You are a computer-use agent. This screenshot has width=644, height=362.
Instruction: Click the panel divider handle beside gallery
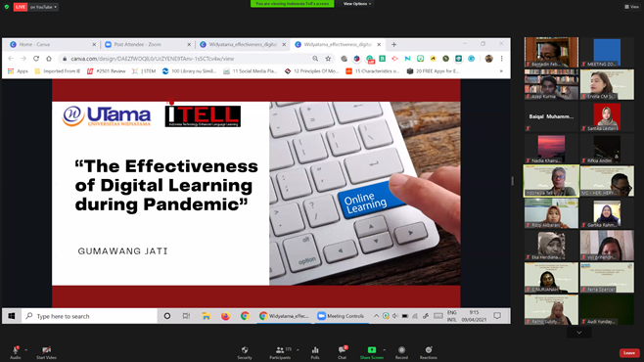[513, 181]
